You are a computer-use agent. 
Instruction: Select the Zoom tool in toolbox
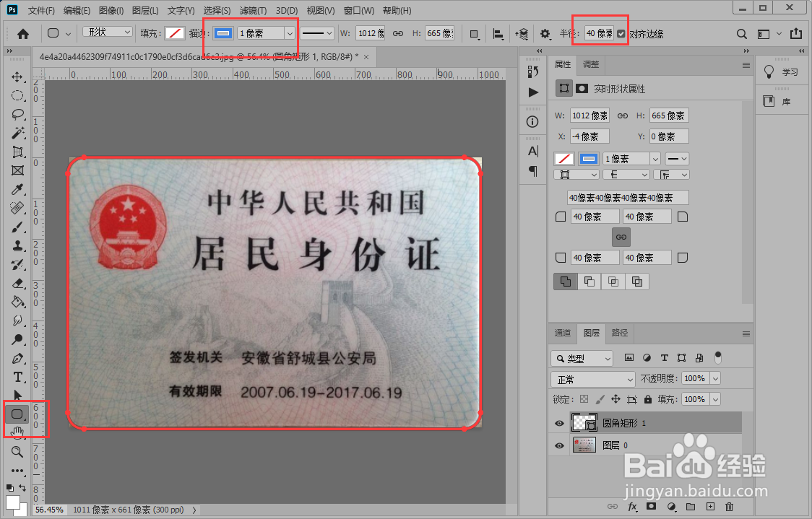[17, 451]
